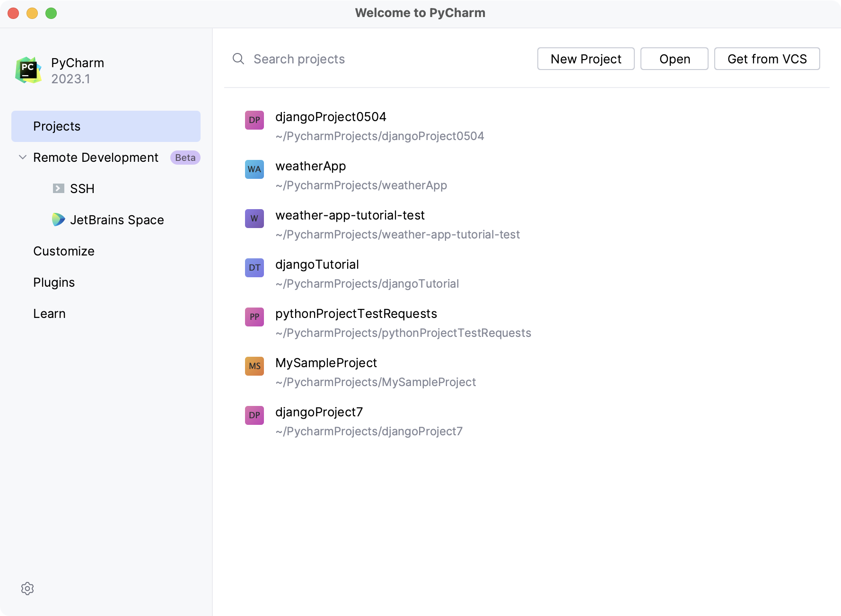Click the settings gear icon
This screenshot has width=841, height=616.
click(x=27, y=589)
